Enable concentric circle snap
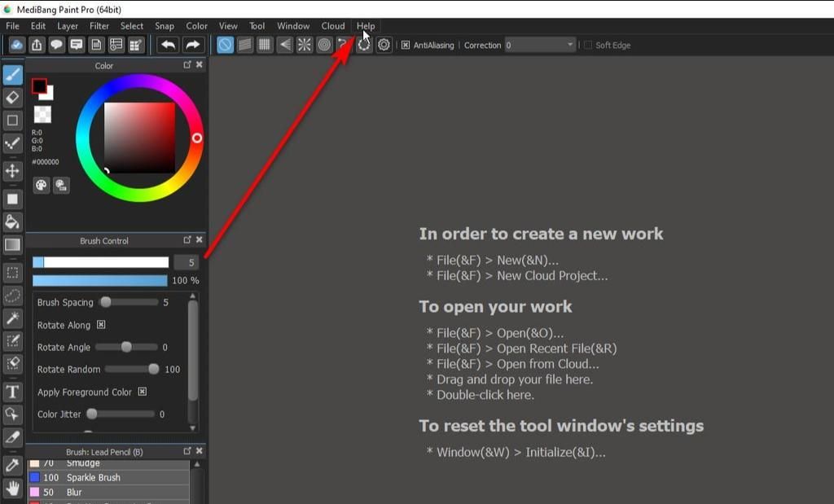This screenshot has height=504, width=834. coord(324,46)
